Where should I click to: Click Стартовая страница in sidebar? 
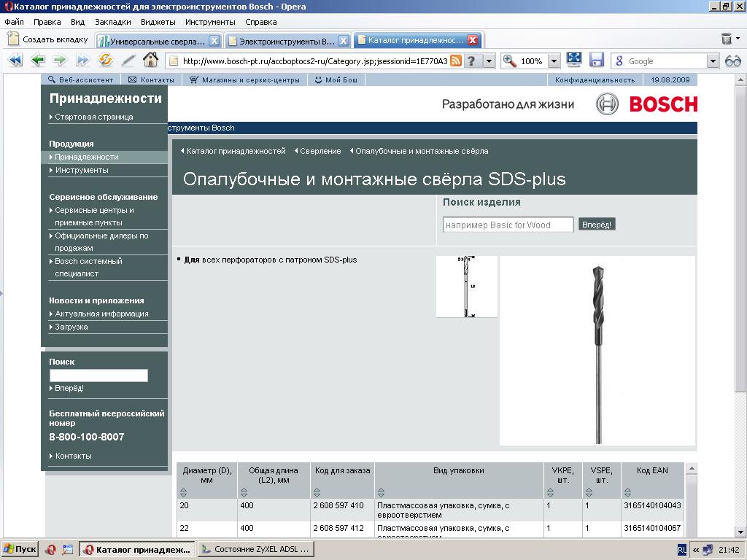94,117
